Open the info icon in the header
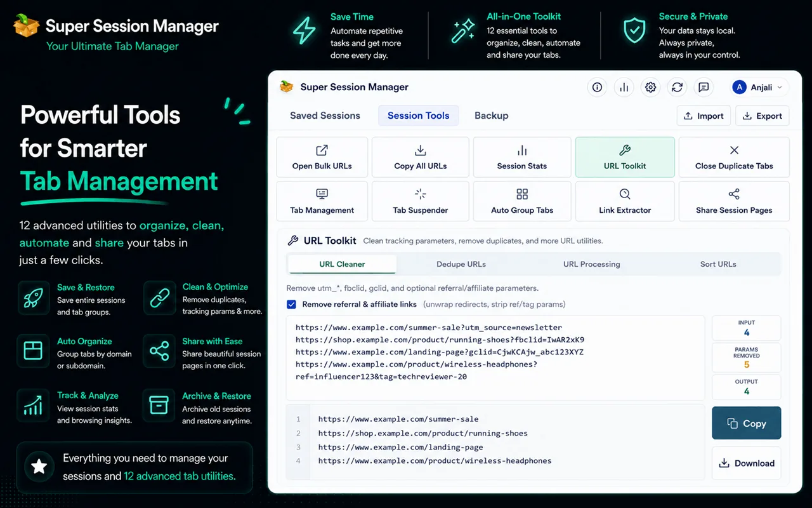Image resolution: width=812 pixels, height=508 pixels. coord(597,88)
